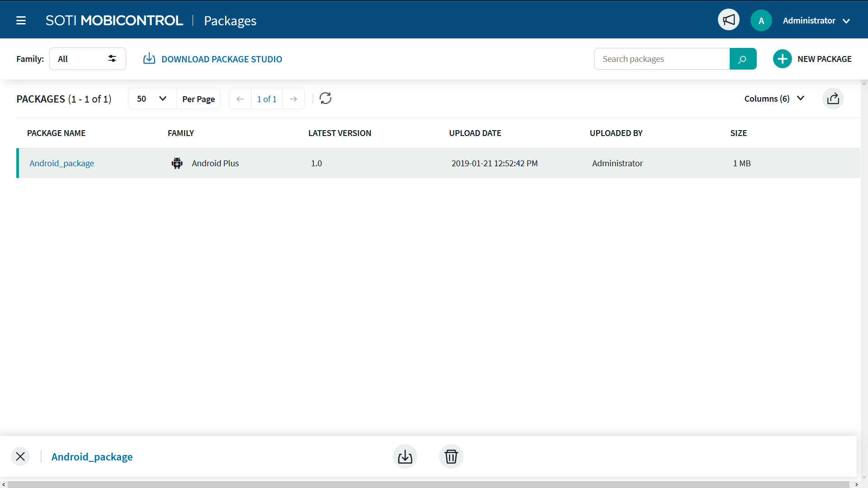Export the packages list
Viewport: 868px width, 488px height.
point(833,99)
